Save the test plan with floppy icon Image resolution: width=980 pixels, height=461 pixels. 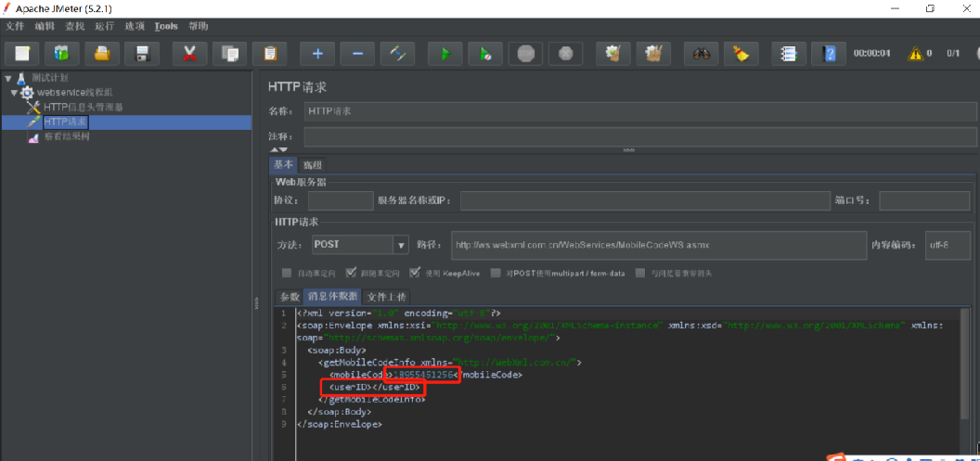[x=142, y=54]
